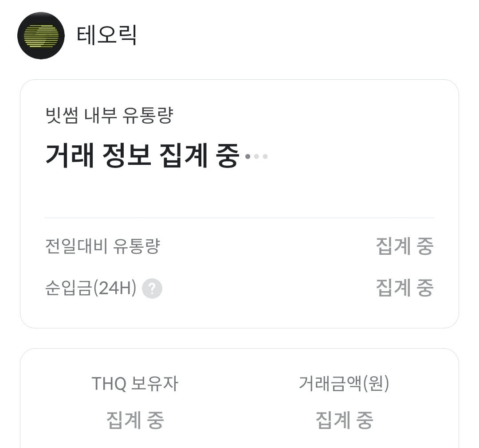Open the 순입금(24H) help question mark

[x=152, y=289]
